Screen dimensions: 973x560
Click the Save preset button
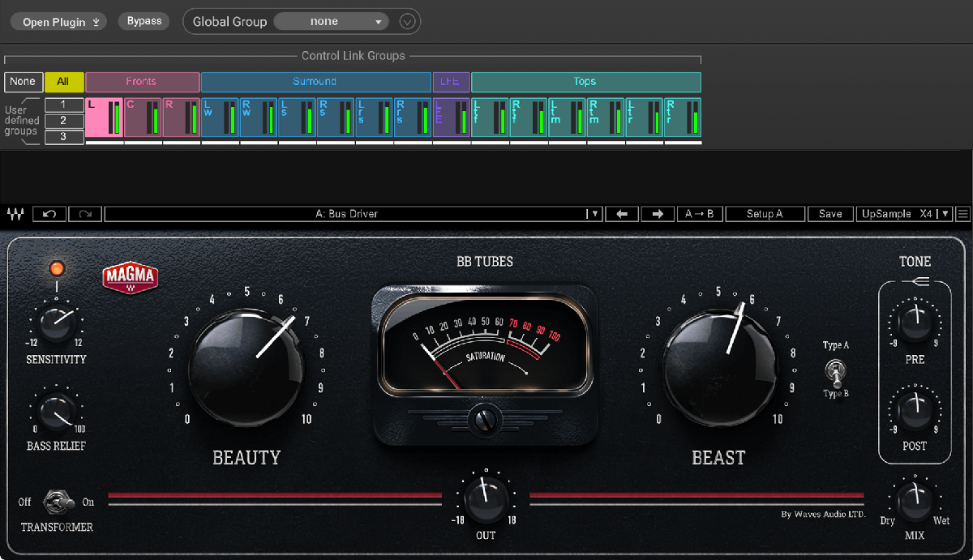829,214
